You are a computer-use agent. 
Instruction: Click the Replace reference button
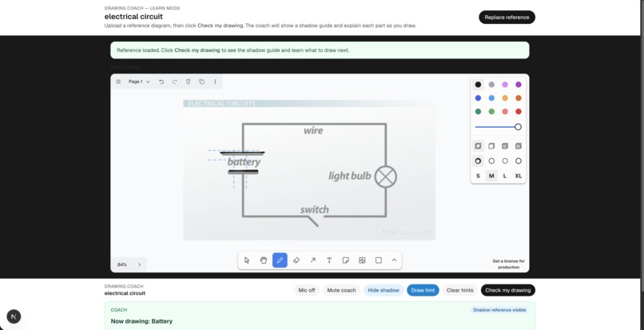pyautogui.click(x=507, y=18)
